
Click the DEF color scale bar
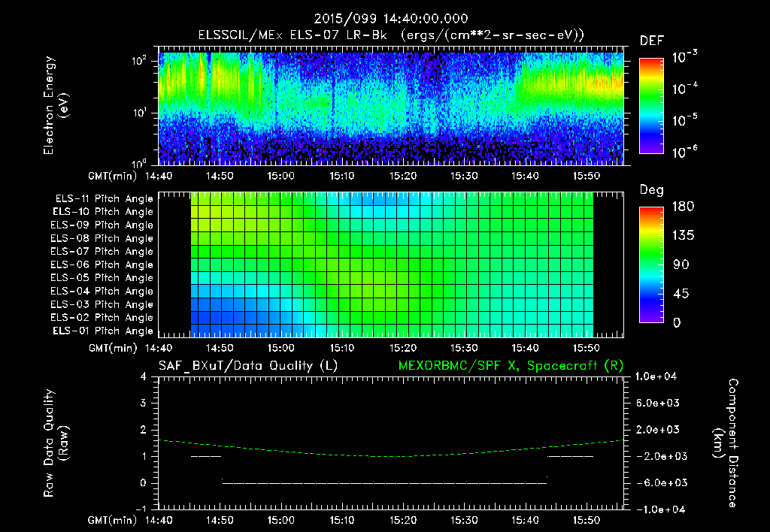[x=651, y=105]
